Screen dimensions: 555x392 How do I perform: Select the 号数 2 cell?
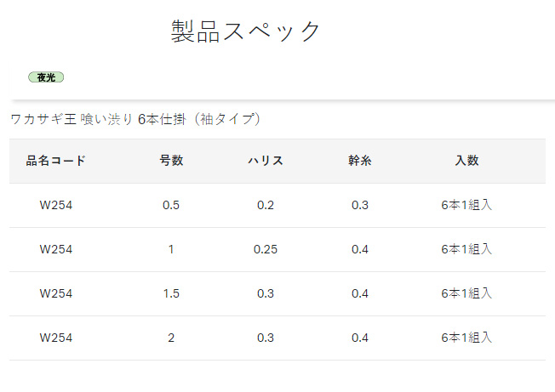[171, 338]
